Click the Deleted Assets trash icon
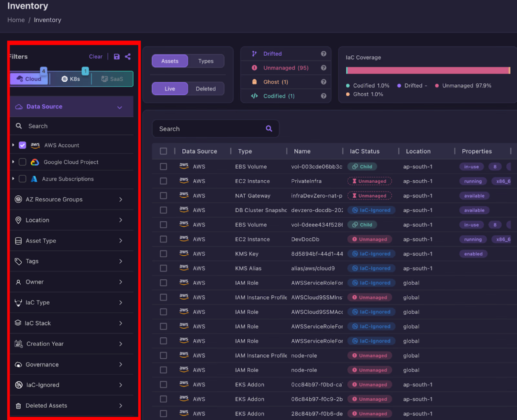Viewport: 517px width, 420px height. pyautogui.click(x=18, y=406)
